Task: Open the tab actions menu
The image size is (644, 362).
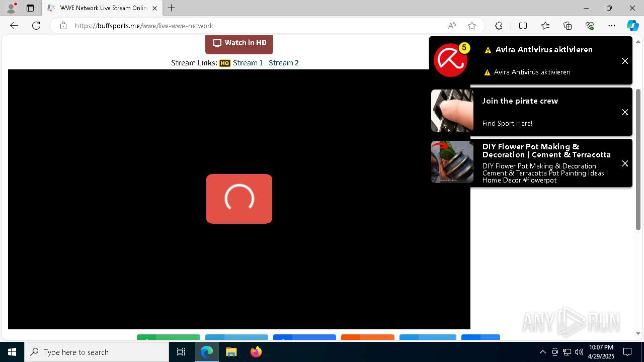Action: (x=30, y=8)
